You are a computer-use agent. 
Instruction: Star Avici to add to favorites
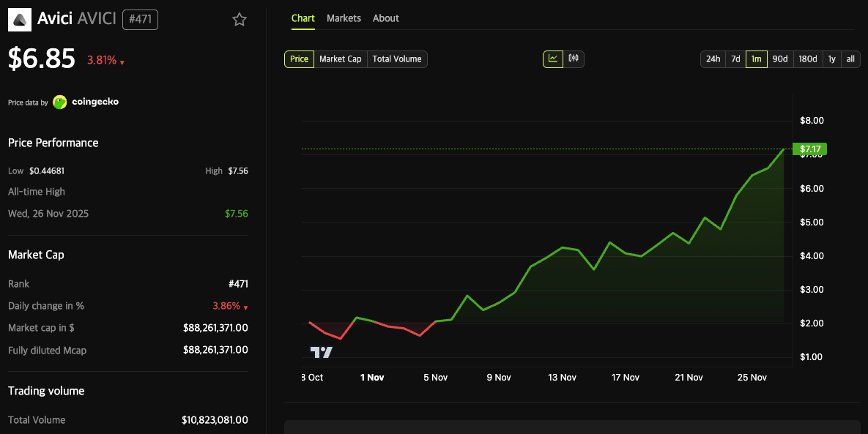coord(240,20)
